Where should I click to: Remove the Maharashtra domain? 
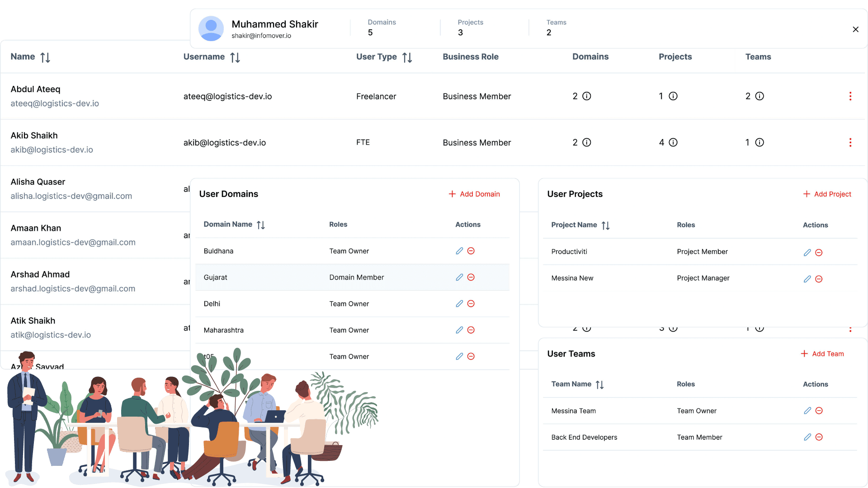point(471,330)
